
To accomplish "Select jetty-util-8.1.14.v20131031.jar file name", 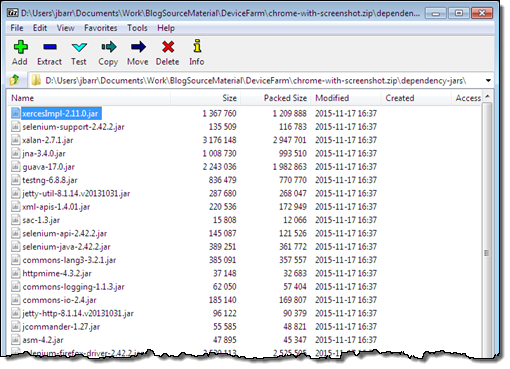I will (76, 194).
